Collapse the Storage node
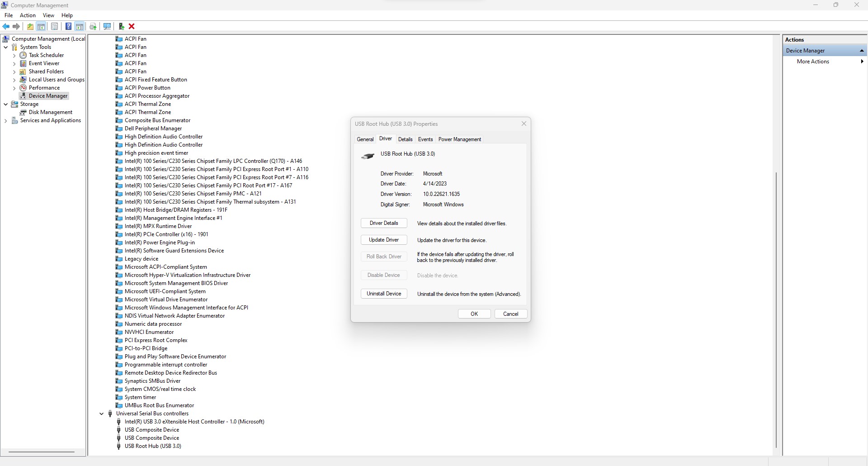 tap(5, 104)
